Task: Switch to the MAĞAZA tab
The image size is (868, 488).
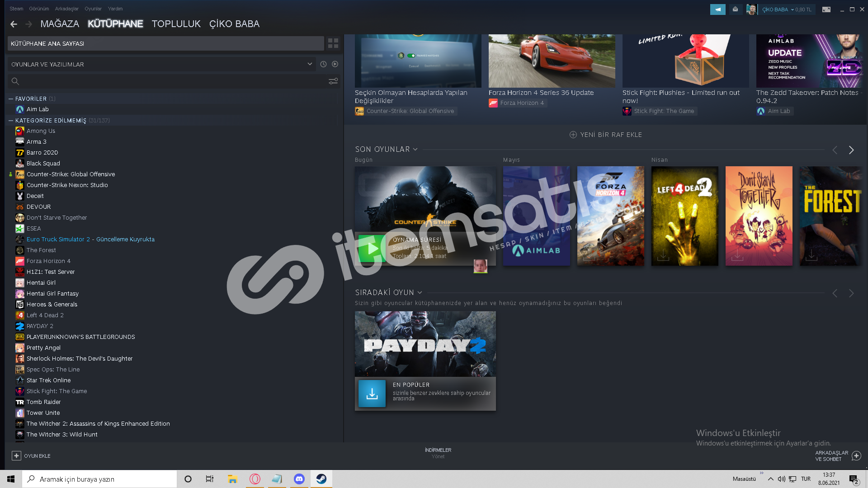Action: (60, 24)
